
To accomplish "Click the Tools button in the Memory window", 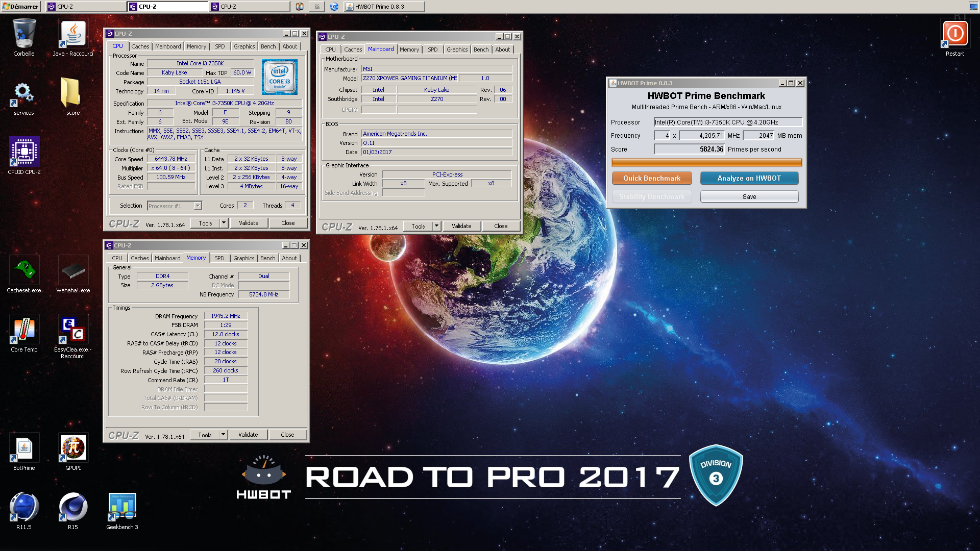I will 205,435.
